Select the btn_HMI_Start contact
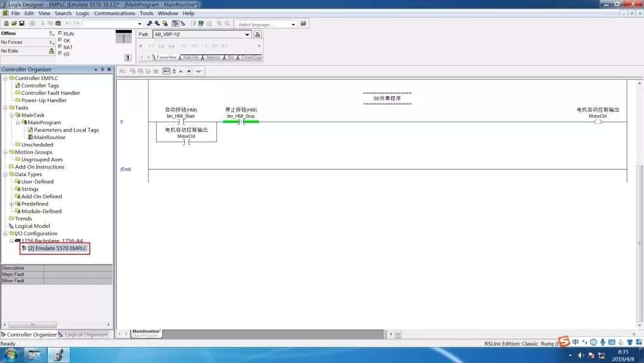Screen dimensions: 644x363 pos(181,122)
